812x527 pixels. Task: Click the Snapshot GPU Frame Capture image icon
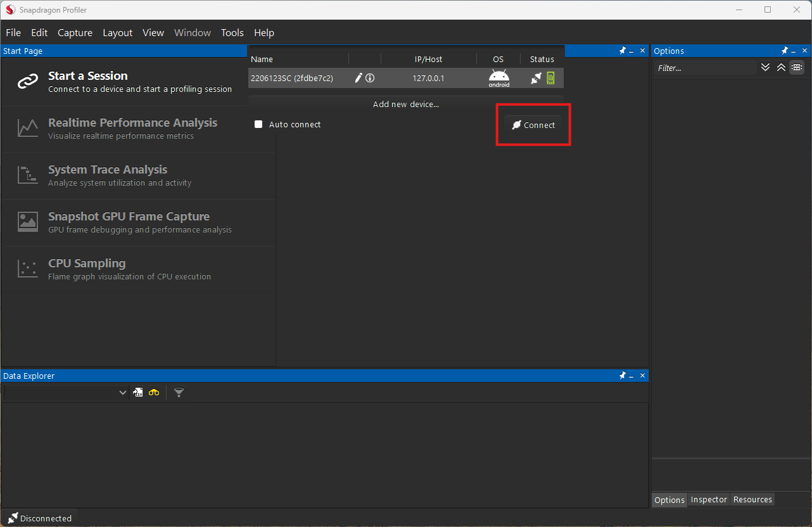tap(27, 222)
